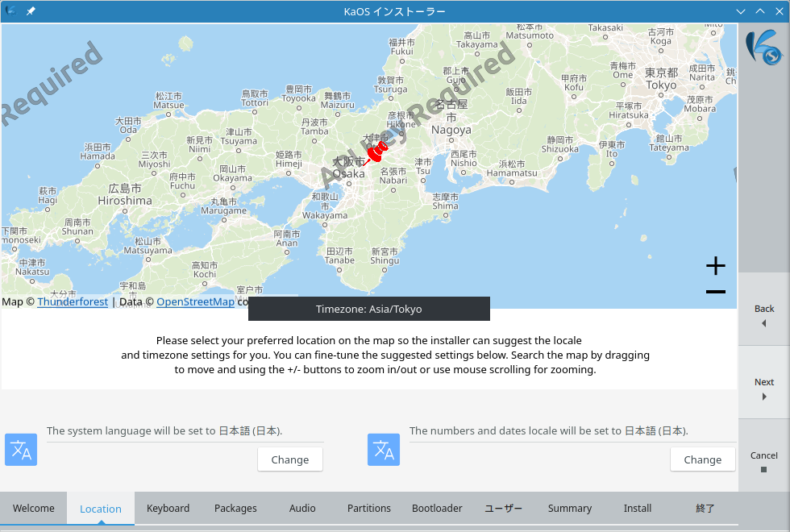Close the KaOS installer window

coord(779,11)
